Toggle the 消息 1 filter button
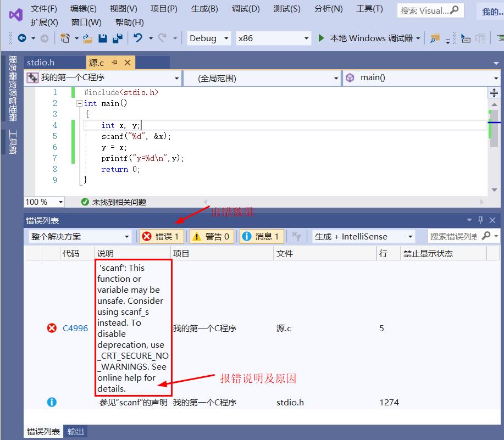 click(261, 236)
